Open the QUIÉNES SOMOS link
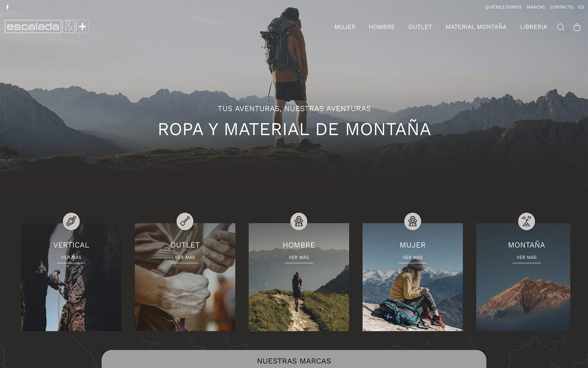The height and width of the screenshot is (368, 588). point(503,7)
